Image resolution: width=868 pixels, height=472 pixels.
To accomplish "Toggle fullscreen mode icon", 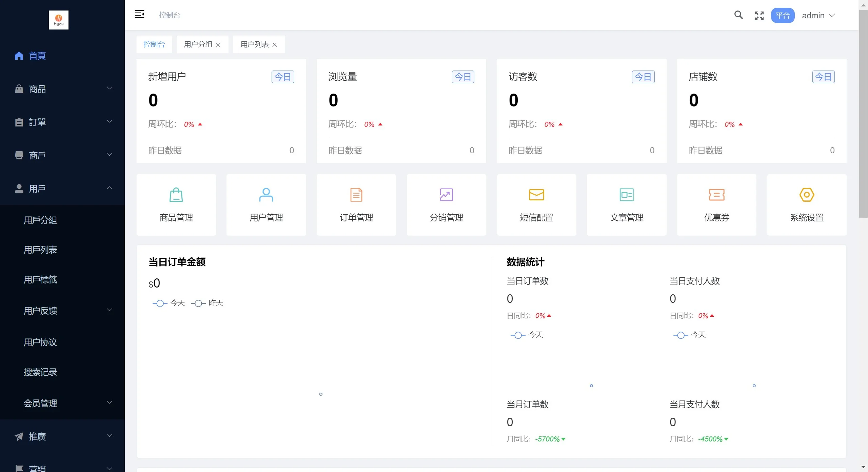I will tap(759, 16).
